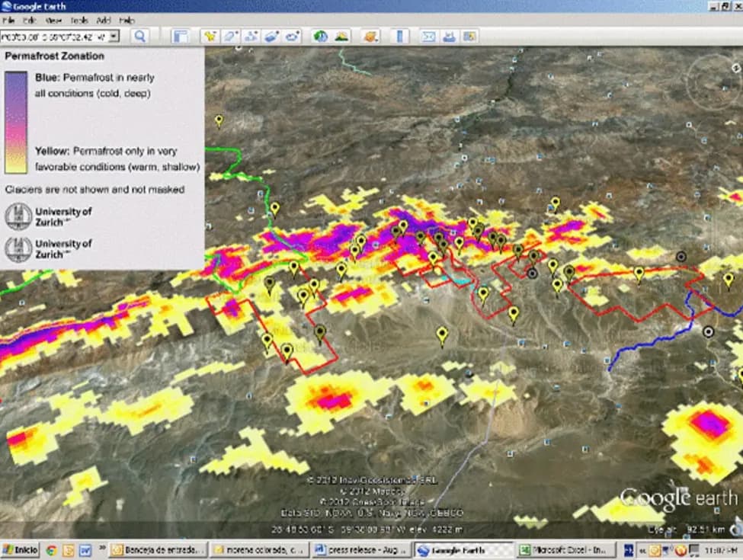Screen dimensions: 743x560
Task: Open the File menu
Action: (x=8, y=20)
